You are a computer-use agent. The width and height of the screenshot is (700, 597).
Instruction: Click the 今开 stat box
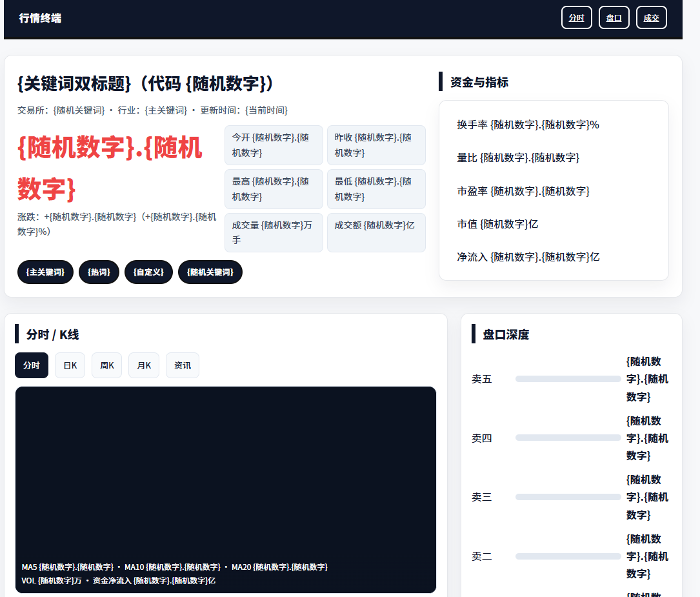(274, 145)
